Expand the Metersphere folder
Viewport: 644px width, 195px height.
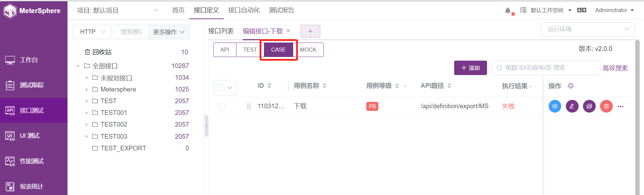(x=87, y=89)
